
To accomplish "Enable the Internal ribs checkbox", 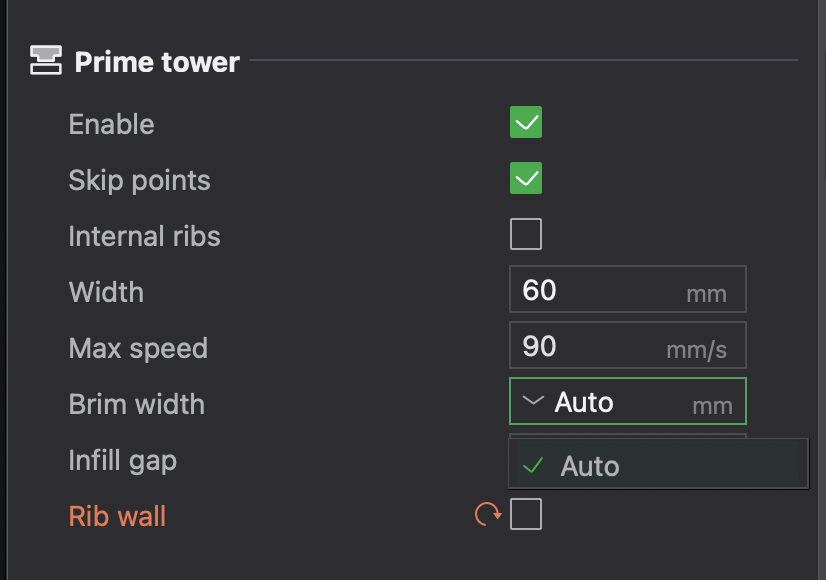I will point(526,234).
